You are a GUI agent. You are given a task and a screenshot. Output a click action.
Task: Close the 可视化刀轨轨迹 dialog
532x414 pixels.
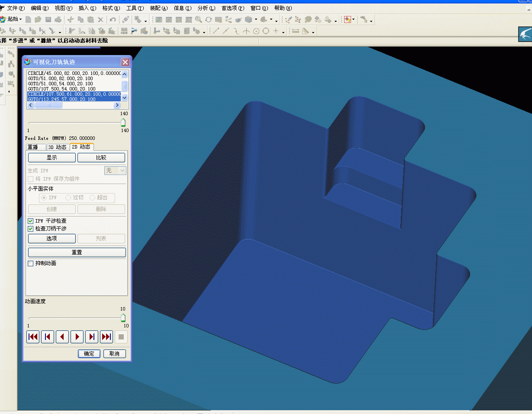[x=125, y=62]
